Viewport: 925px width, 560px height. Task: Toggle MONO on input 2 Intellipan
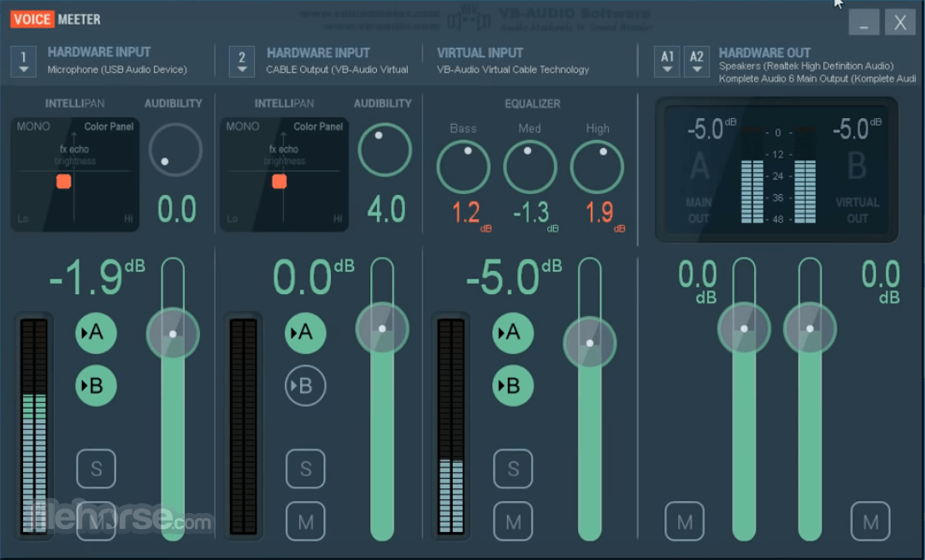[x=243, y=127]
